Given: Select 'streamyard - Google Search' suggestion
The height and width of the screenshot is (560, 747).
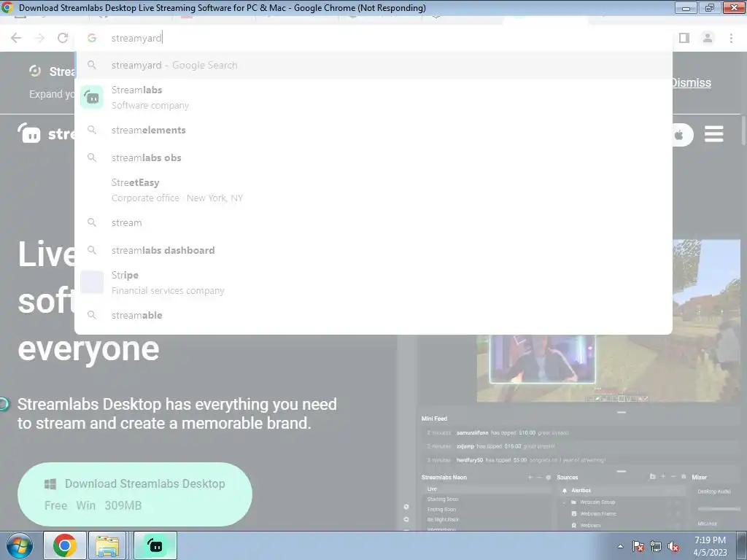Looking at the screenshot, I should pyautogui.click(x=374, y=65).
